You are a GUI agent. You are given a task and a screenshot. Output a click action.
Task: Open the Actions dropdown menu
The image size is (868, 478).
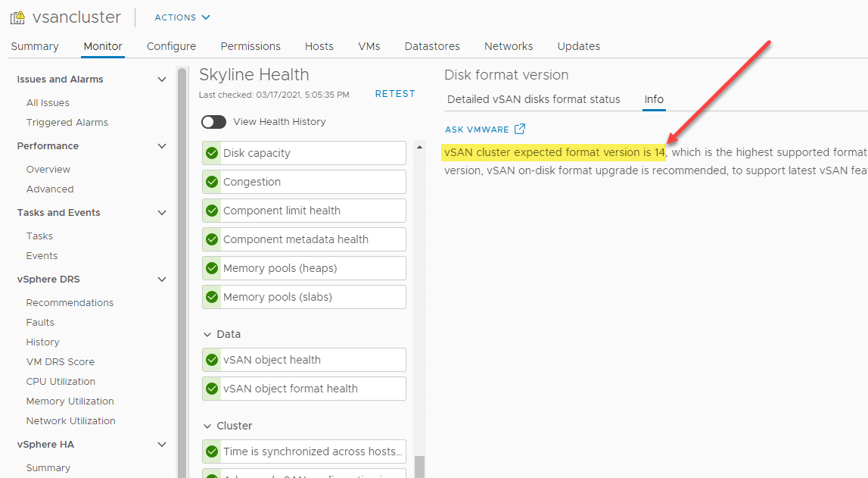(182, 17)
